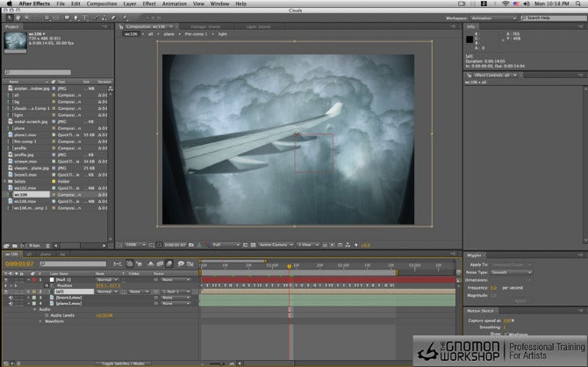Toggle Audio Levels stopwatch
This screenshot has height=367, width=588.
coord(47,315)
